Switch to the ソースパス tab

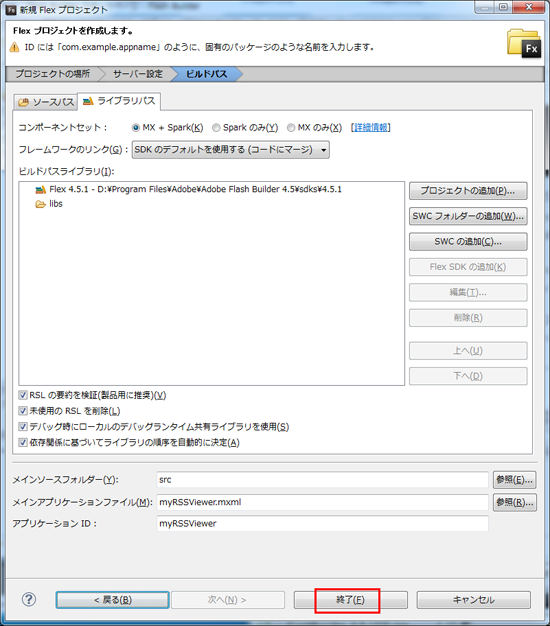click(46, 102)
